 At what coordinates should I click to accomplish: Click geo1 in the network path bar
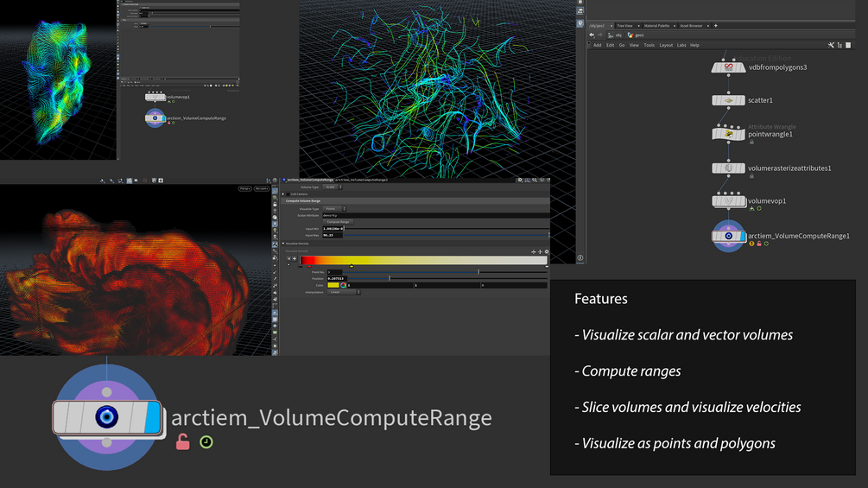tap(636, 35)
